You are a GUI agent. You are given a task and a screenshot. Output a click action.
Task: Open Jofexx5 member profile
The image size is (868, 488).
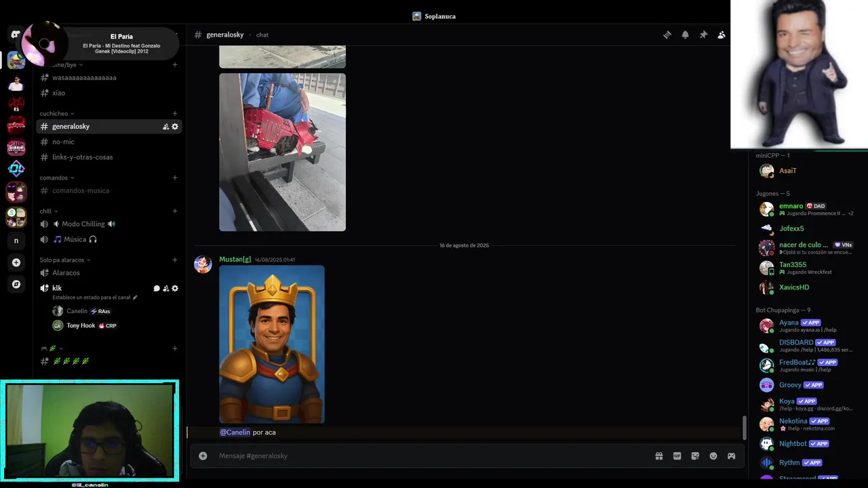click(807, 228)
